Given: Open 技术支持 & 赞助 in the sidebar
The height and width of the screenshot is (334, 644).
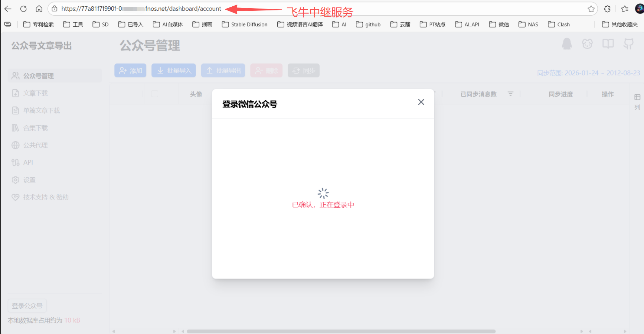Looking at the screenshot, I should 55,197.
